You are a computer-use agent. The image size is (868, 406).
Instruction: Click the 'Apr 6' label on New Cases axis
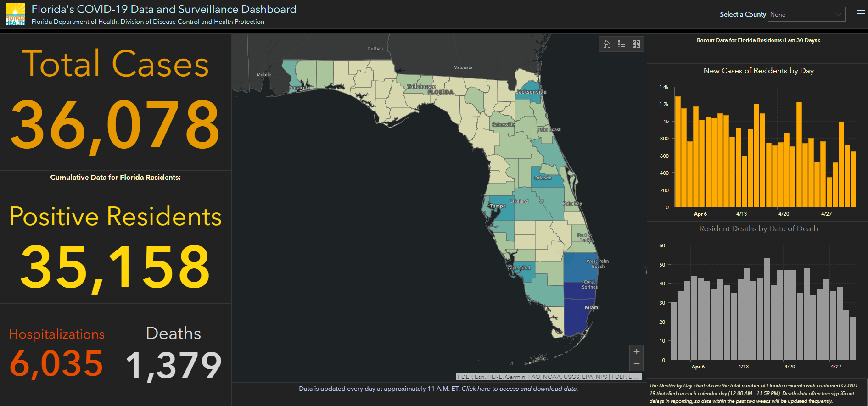point(700,214)
